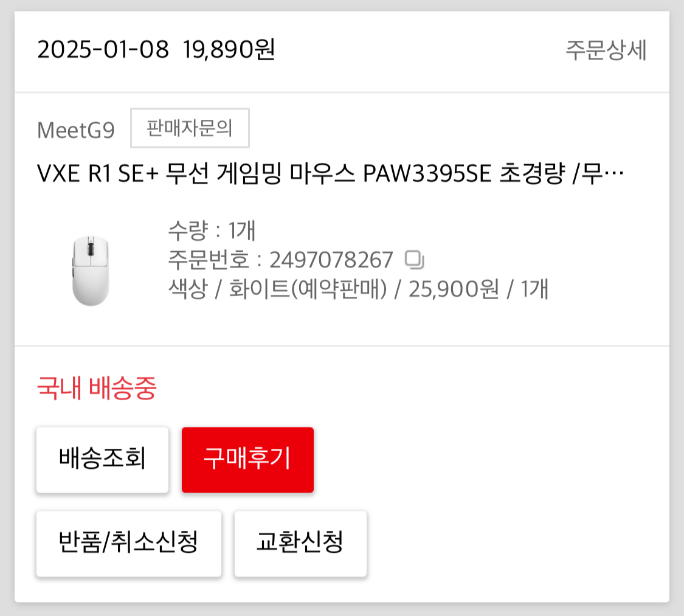The height and width of the screenshot is (616, 684).
Task: Track the shipment with the 배송조회 button
Action: [103, 460]
